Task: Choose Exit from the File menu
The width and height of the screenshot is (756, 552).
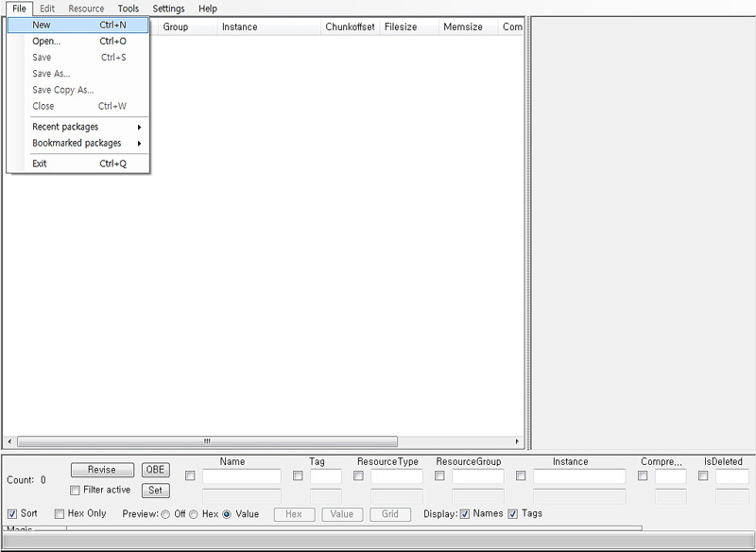Action: pos(78,164)
